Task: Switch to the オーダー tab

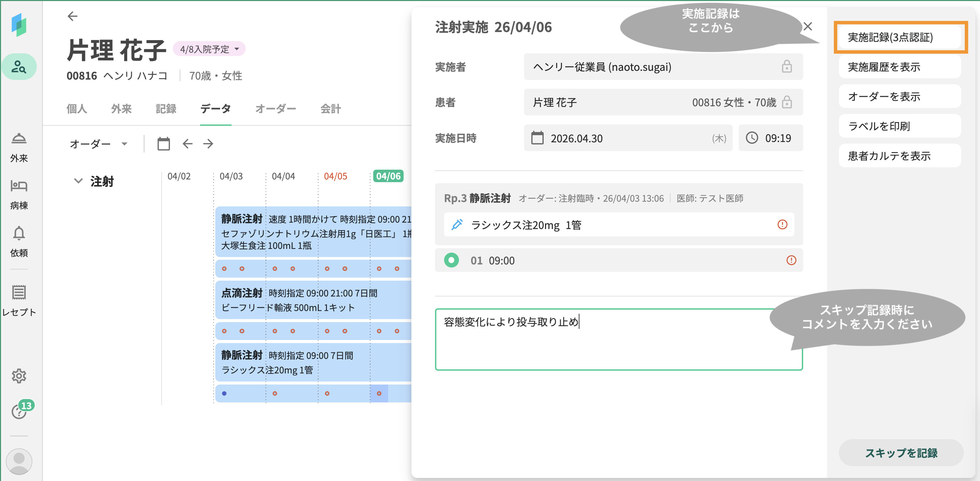Action: pos(275,109)
